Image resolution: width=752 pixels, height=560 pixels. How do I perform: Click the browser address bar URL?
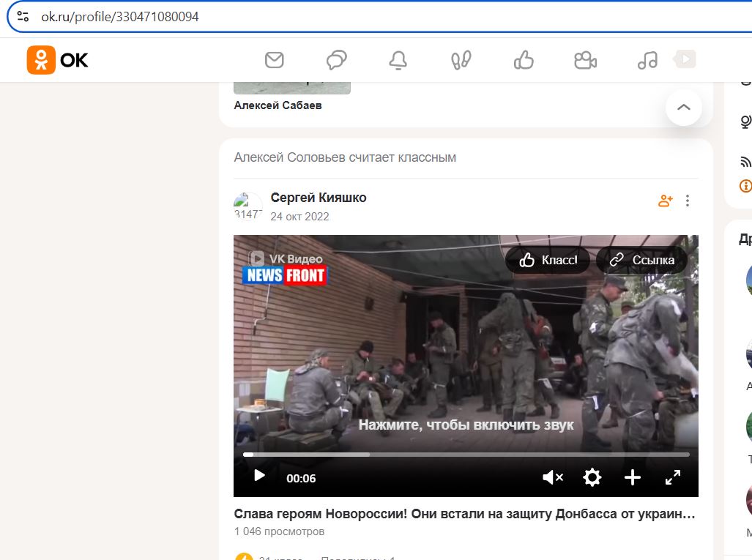point(120,17)
